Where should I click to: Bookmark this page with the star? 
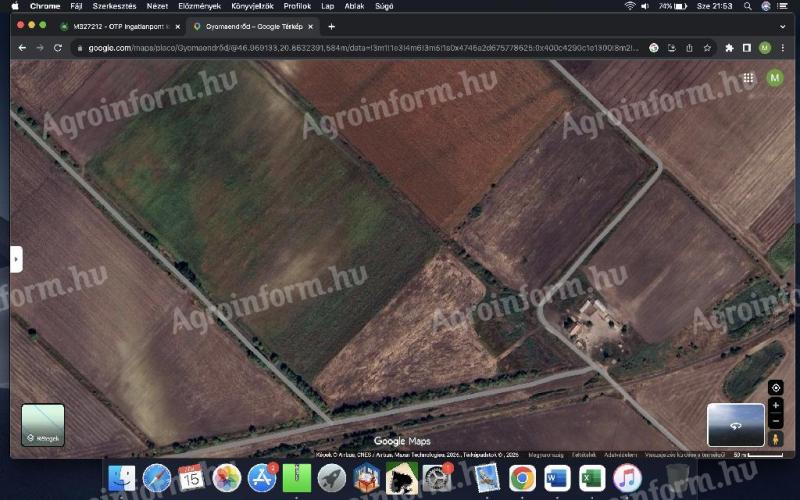[x=707, y=47]
